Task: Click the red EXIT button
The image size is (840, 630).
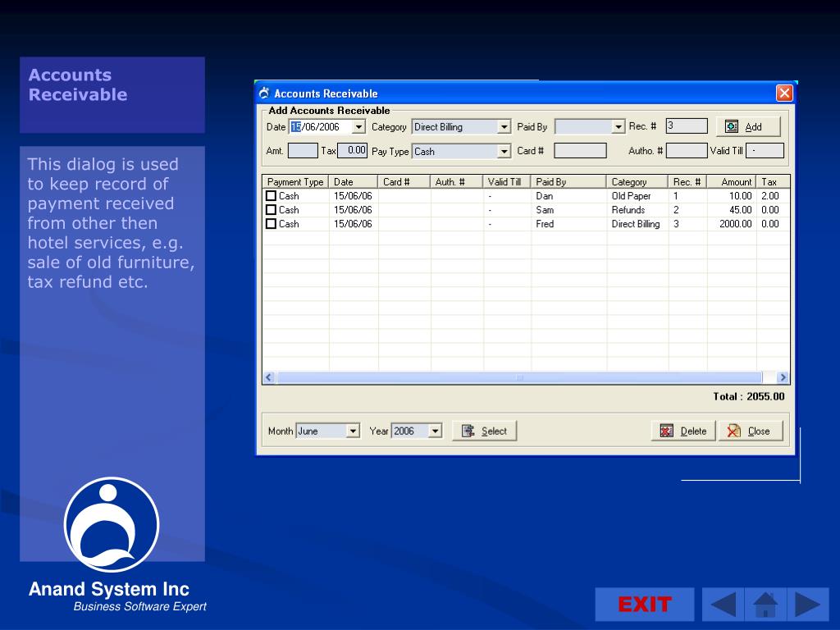Action: click(645, 605)
